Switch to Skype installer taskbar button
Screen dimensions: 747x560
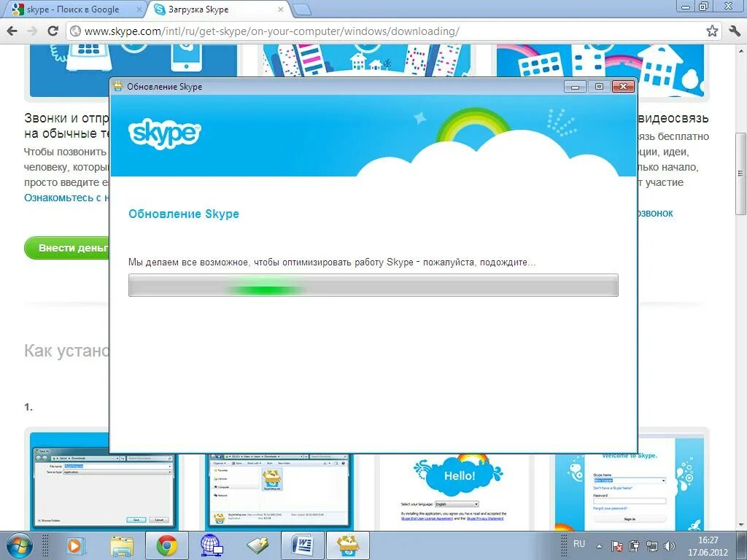click(348, 545)
